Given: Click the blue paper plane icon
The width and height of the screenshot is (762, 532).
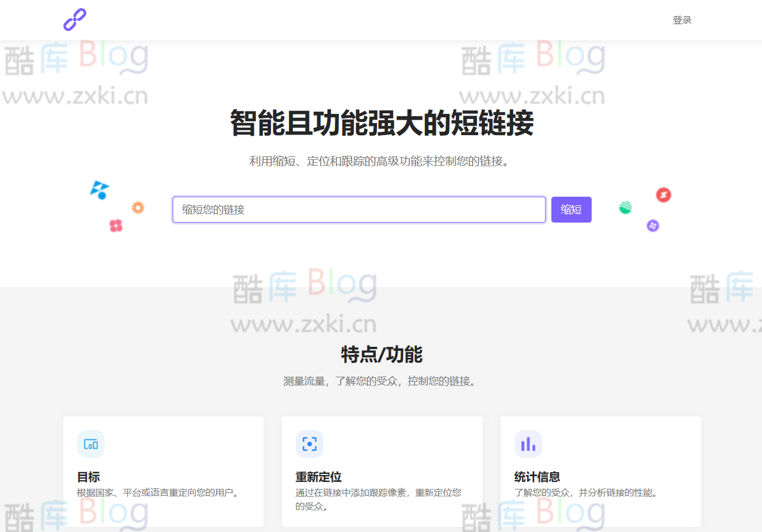Looking at the screenshot, I should [x=99, y=190].
